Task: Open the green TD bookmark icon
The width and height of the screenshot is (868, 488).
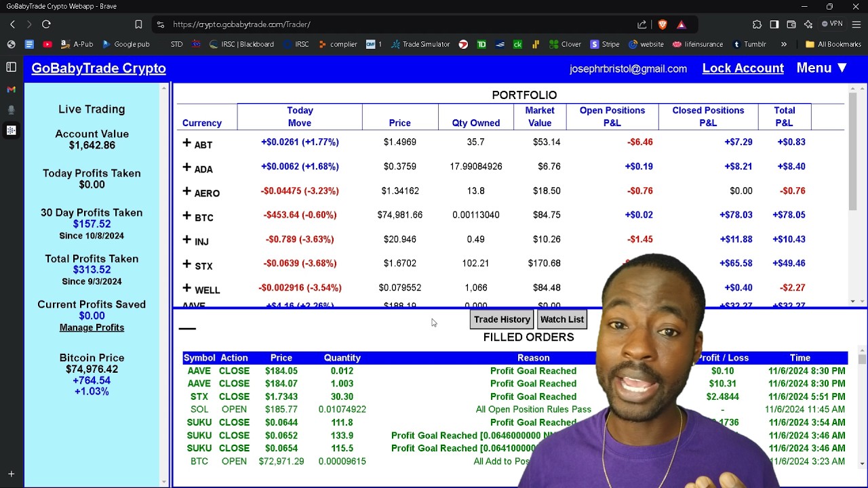Action: (x=481, y=44)
